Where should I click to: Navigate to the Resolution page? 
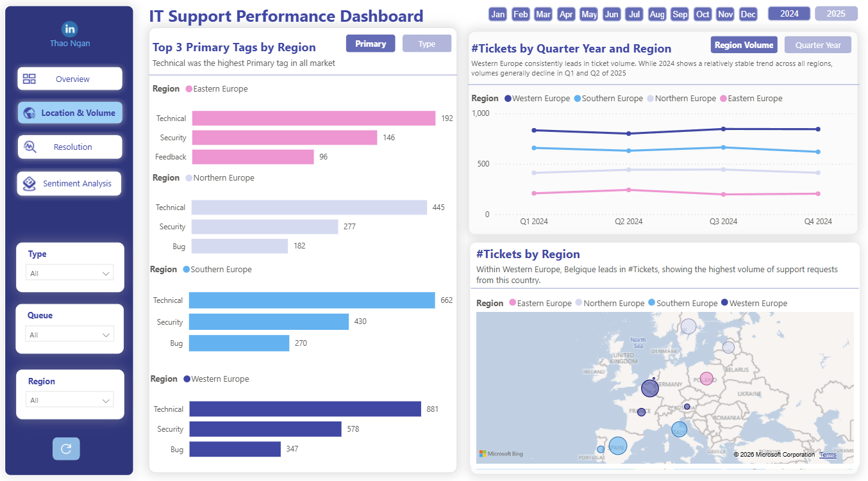tap(70, 147)
